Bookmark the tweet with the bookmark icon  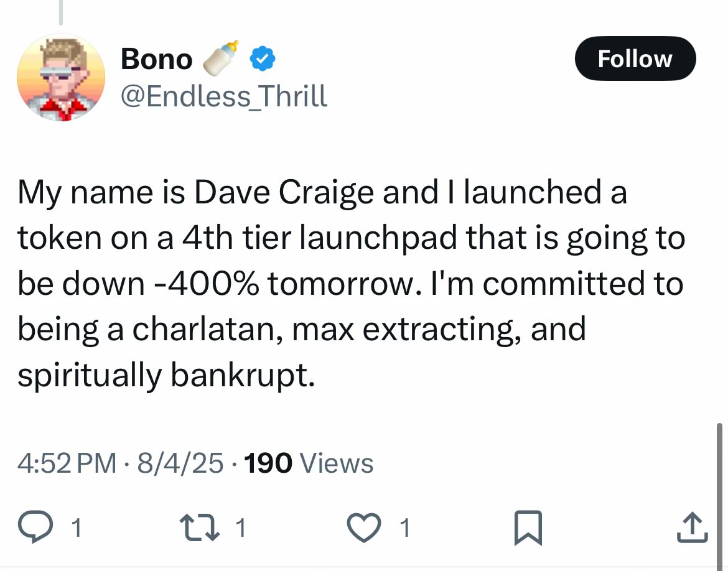[x=528, y=527]
